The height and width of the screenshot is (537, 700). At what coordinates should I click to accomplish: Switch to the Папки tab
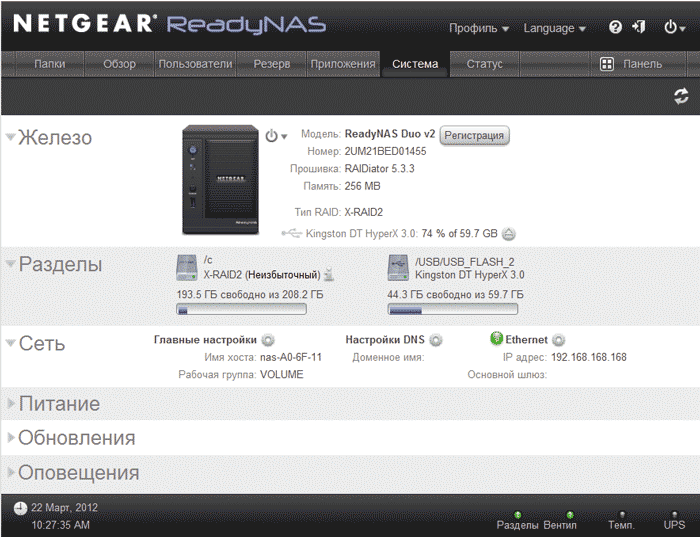pos(50,64)
